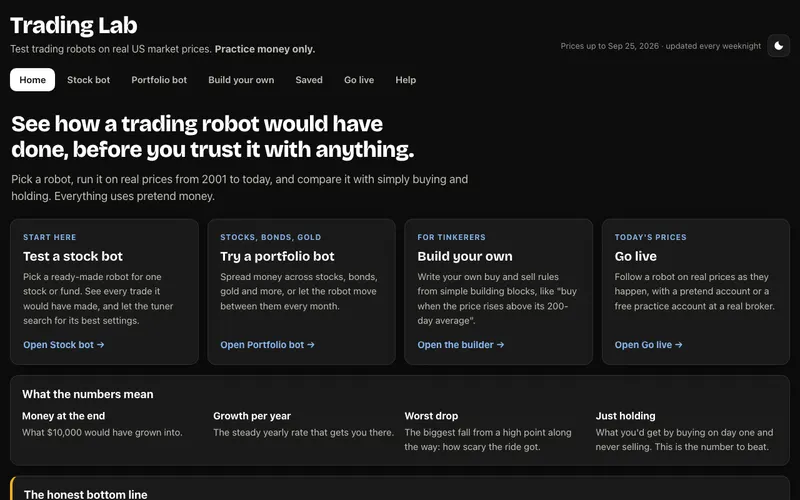Click the Open Go live link
Screen dimensions: 800x500
pyautogui.click(x=648, y=345)
